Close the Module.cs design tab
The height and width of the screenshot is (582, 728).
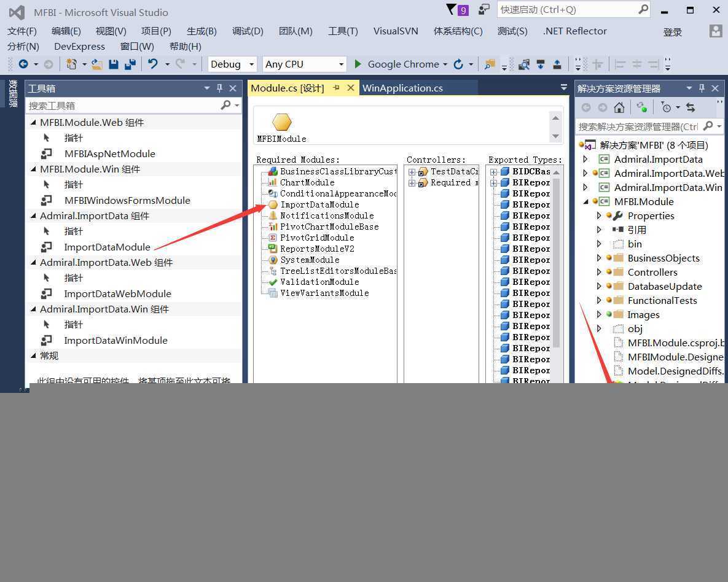click(x=351, y=88)
